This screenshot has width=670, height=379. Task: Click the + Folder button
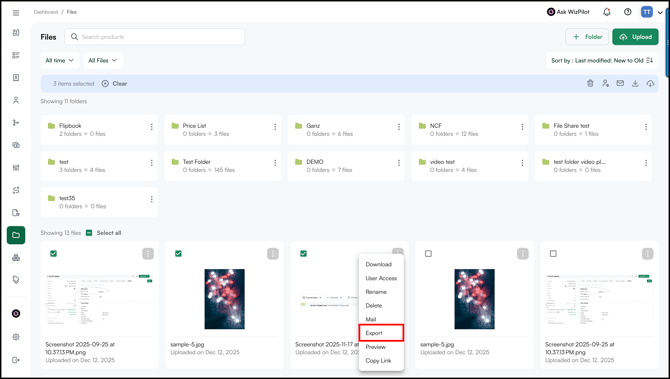tap(587, 37)
